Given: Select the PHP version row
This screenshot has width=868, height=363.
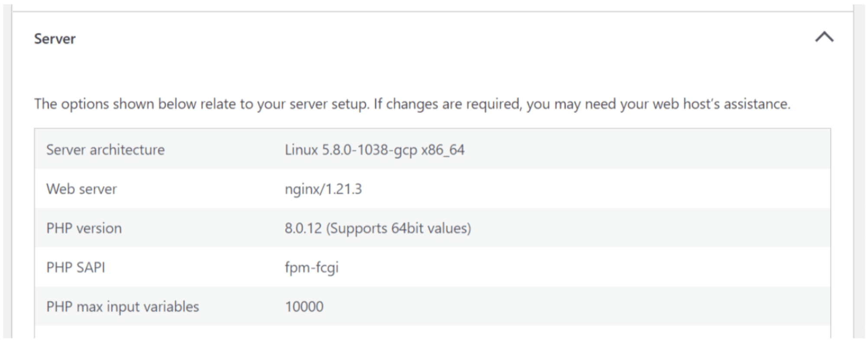Looking at the screenshot, I should [84, 228].
